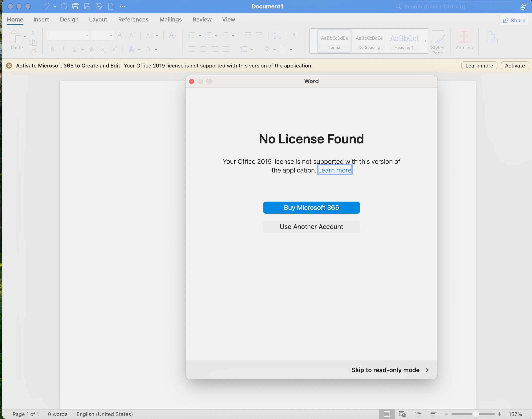This screenshot has height=419, width=532.
Task: Click the Print icon in title bar
Action: pyautogui.click(x=76, y=6)
